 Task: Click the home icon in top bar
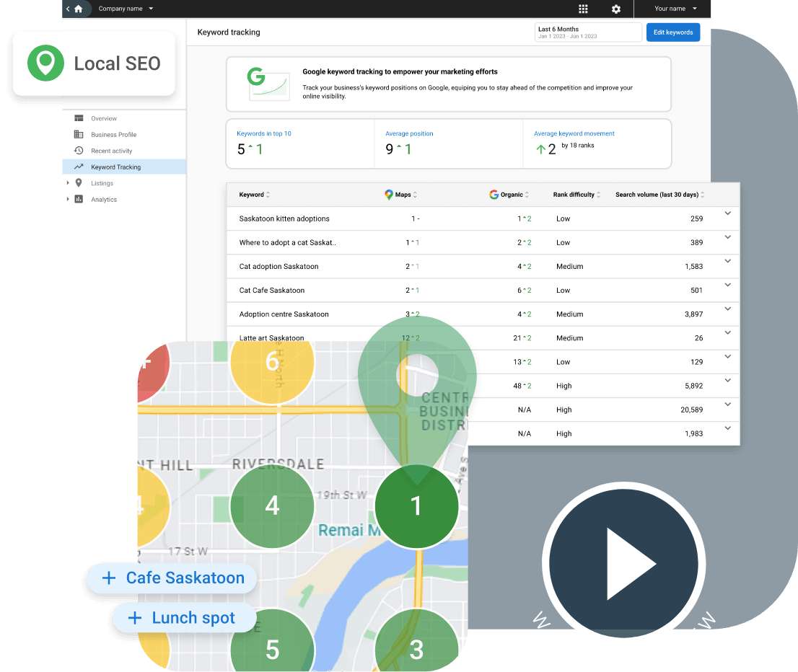click(79, 9)
